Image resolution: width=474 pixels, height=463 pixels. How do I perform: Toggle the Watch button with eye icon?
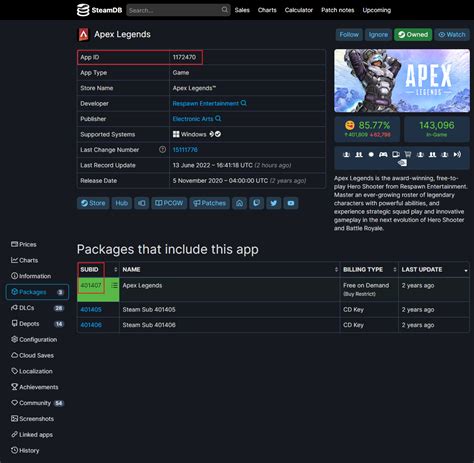pyautogui.click(x=452, y=35)
